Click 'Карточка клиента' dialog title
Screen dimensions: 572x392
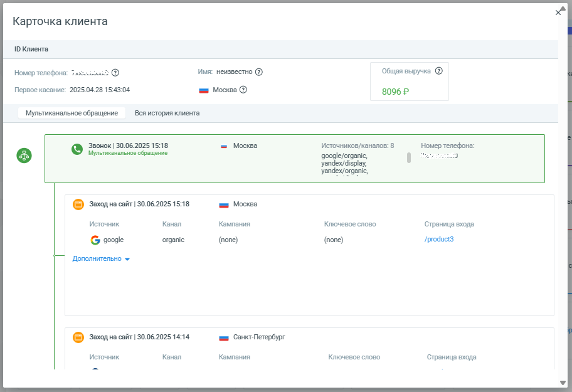coord(60,21)
